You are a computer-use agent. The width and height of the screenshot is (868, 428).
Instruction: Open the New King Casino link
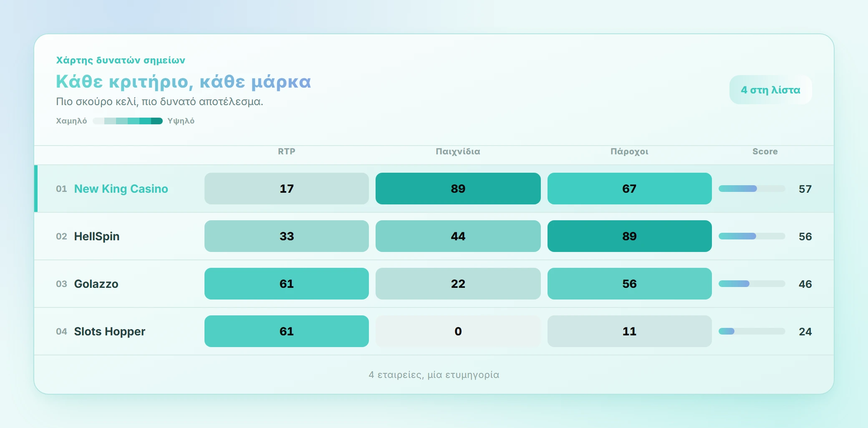121,189
